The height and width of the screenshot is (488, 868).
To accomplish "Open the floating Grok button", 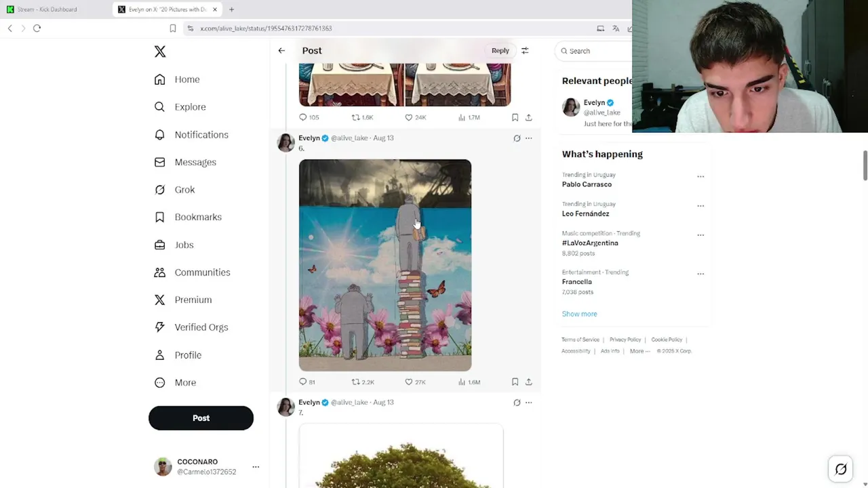I will click(841, 469).
